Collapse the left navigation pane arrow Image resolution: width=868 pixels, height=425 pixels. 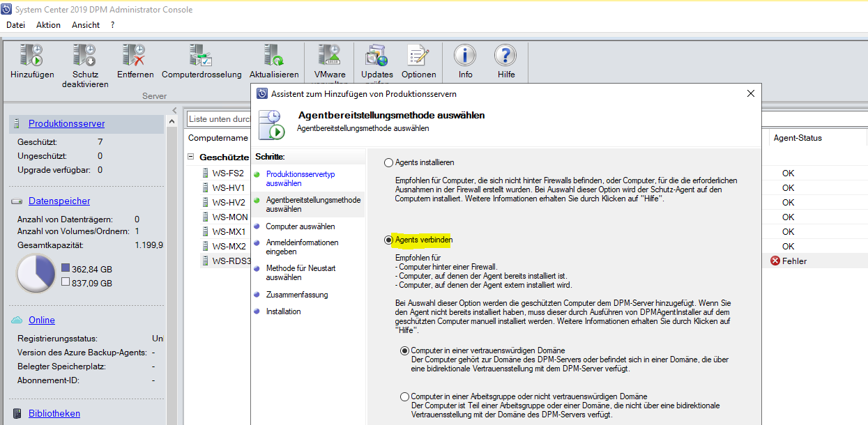click(x=175, y=111)
